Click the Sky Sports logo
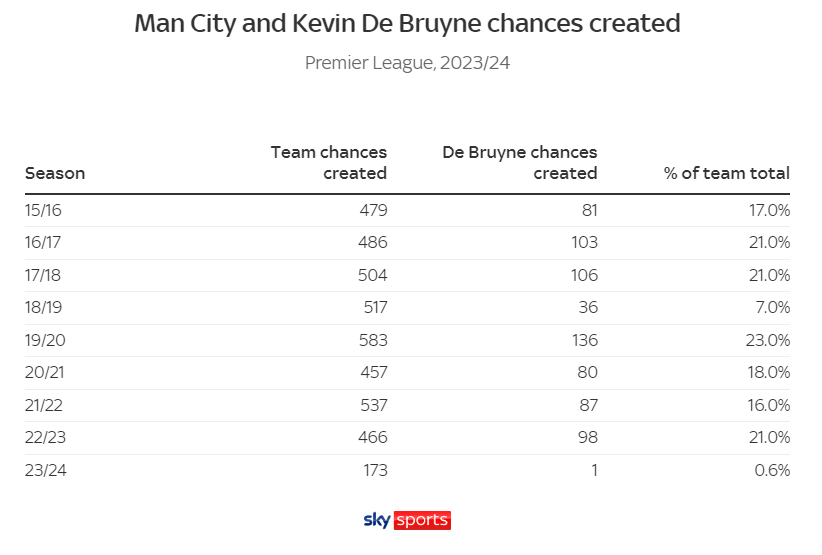Viewport: 822px width, 555px height. 407,520
